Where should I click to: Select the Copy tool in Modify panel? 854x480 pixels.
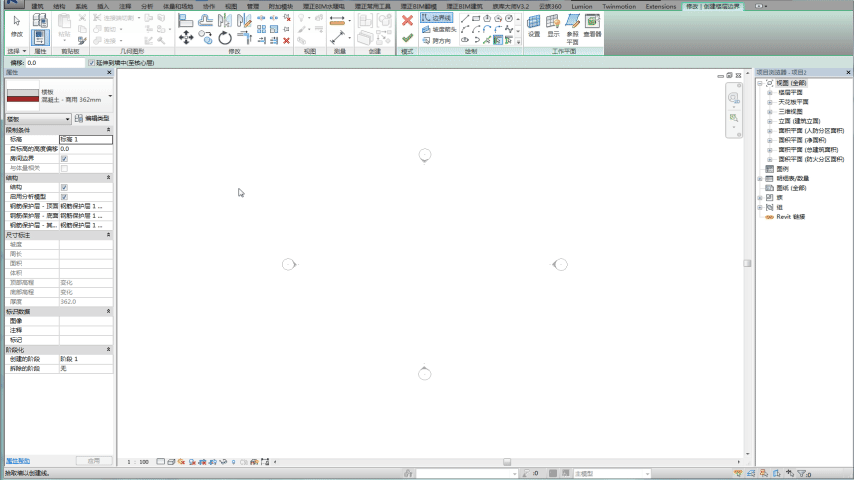point(205,38)
